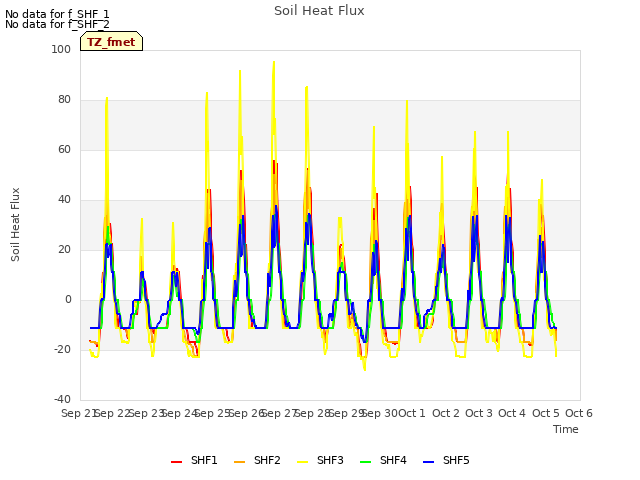Image resolution: width=640 pixels, height=480 pixels.
Task: Click the vertical Soil Heat Flux axis label
Action: tap(15, 224)
